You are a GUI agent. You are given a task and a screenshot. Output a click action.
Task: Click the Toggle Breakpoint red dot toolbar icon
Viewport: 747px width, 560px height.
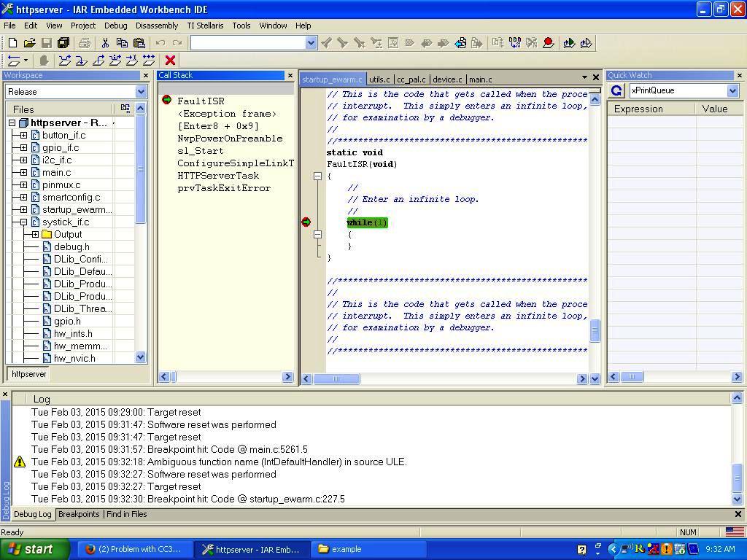coord(549,43)
